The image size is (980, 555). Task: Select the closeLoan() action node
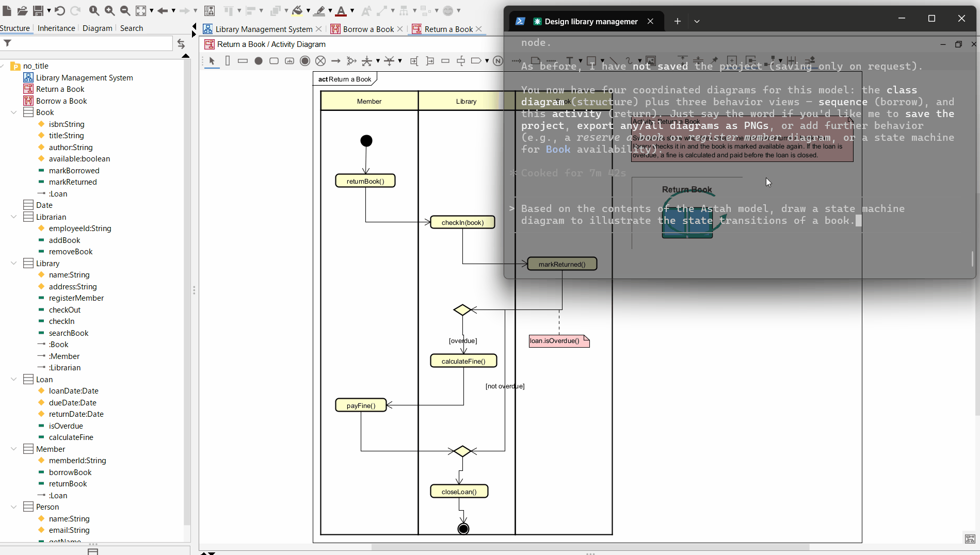(x=459, y=492)
